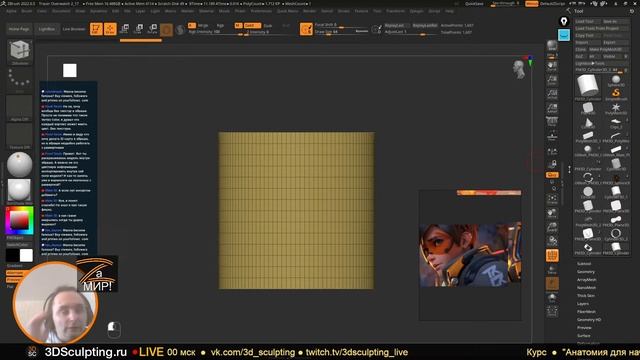Expand the Thick Skin subpalette
The image size is (640, 360).
pos(586,296)
